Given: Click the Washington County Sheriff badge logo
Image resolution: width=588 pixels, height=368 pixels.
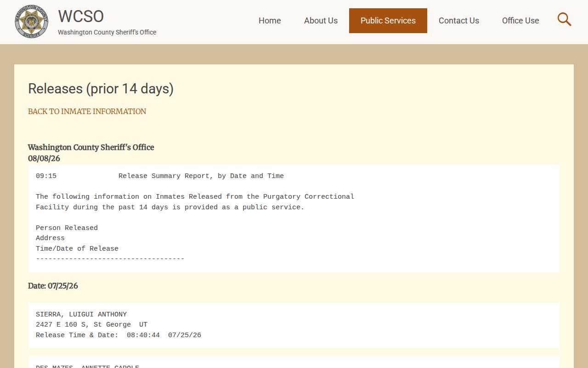Looking at the screenshot, I should point(31,22).
